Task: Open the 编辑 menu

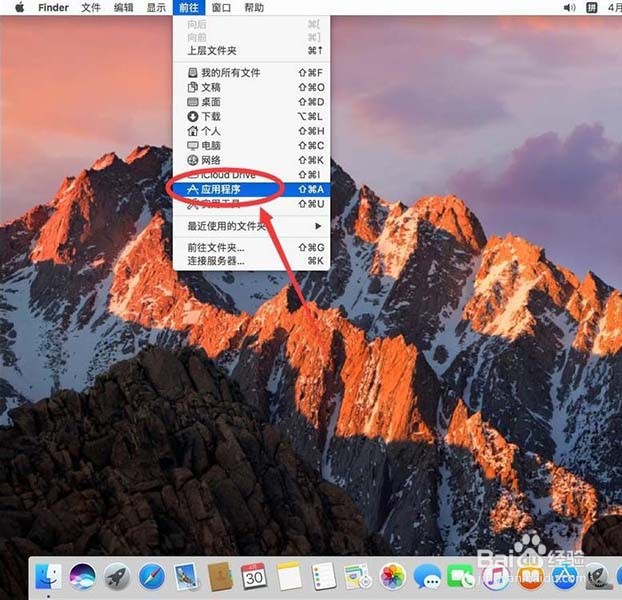Action: (123, 8)
